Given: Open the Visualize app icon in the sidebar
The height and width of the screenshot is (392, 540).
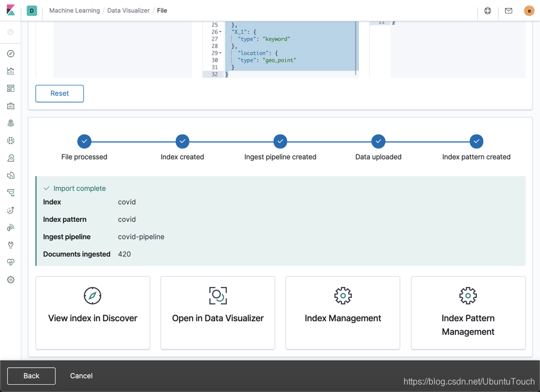Looking at the screenshot, I should [11, 71].
